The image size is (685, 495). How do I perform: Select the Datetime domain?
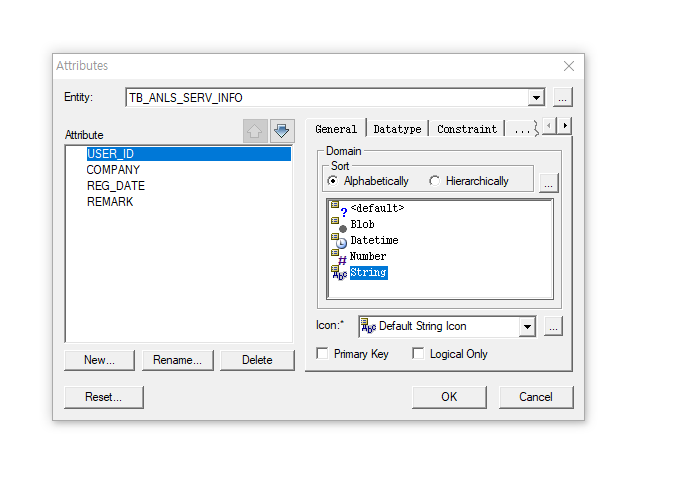(x=374, y=240)
